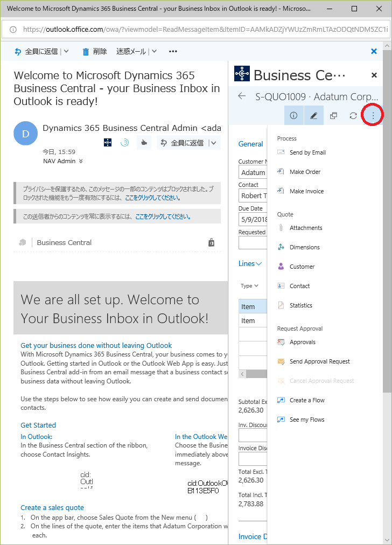The height and width of the screenshot is (545, 392).
Task: Click the page vertical scrollbar thumb
Action: coord(387,222)
